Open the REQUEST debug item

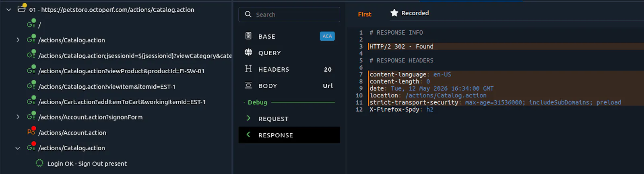click(289, 119)
